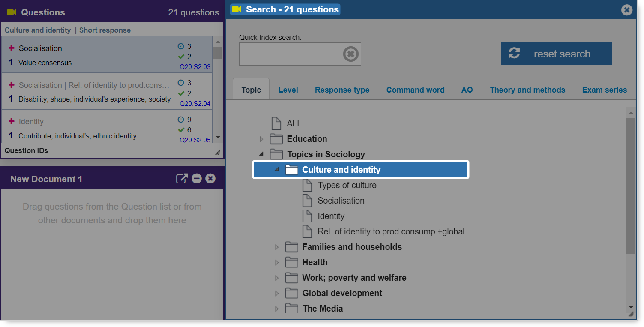Expand the Health folder
644x327 pixels.
tap(277, 262)
